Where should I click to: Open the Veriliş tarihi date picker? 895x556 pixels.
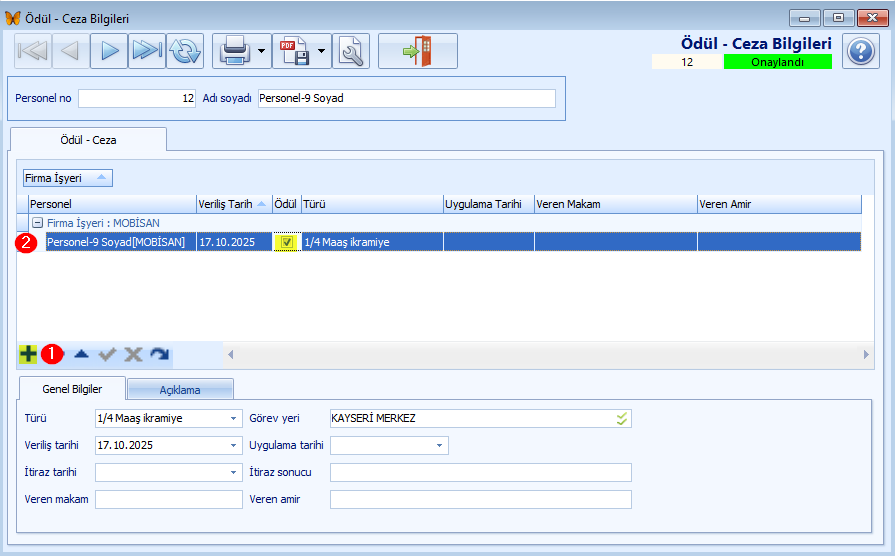pos(234,445)
